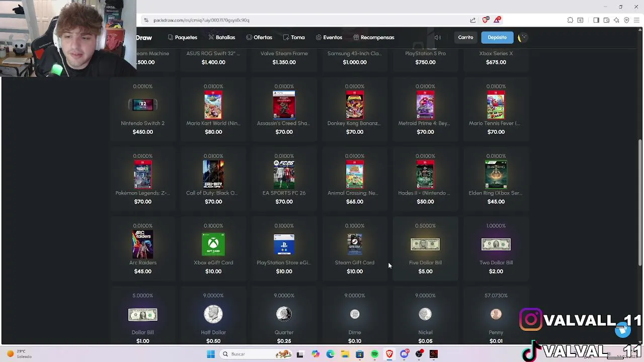The height and width of the screenshot is (362, 644).
Task: Click the Five Dollar Bill image
Action: (425, 244)
